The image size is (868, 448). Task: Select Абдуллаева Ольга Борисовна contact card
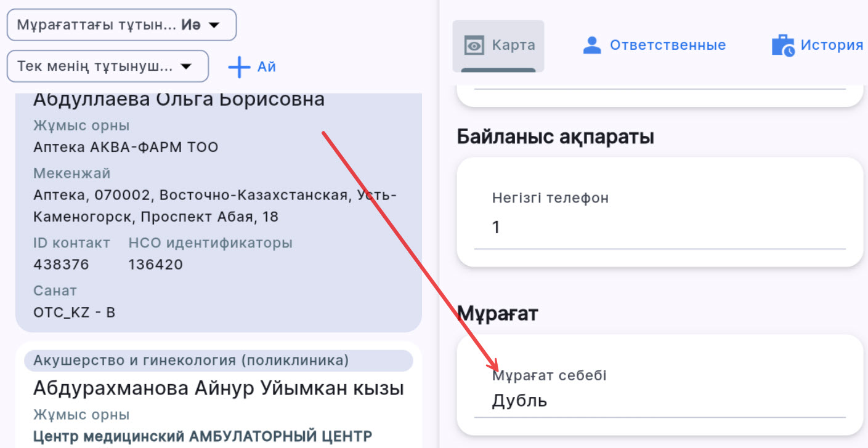click(179, 100)
